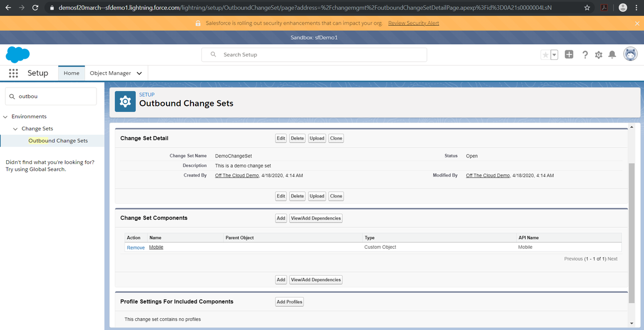Click View/Add Dependencies below components table
The width and height of the screenshot is (644, 330).
click(316, 280)
